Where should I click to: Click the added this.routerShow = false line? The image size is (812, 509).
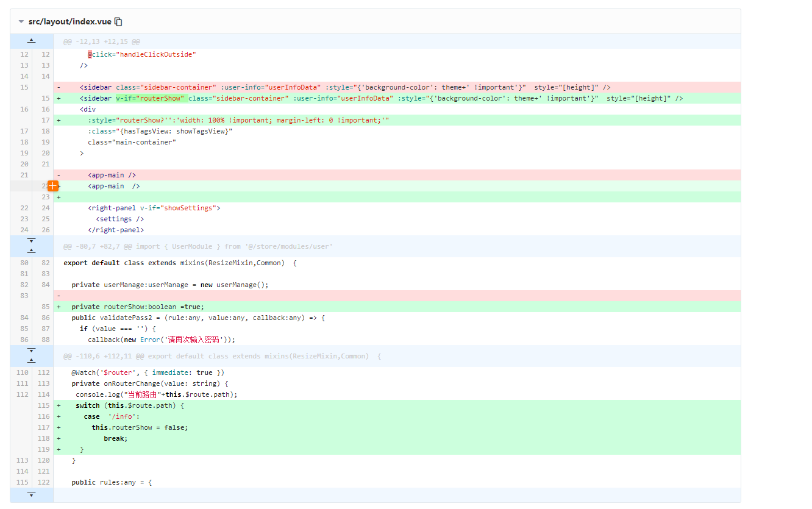coord(397,427)
